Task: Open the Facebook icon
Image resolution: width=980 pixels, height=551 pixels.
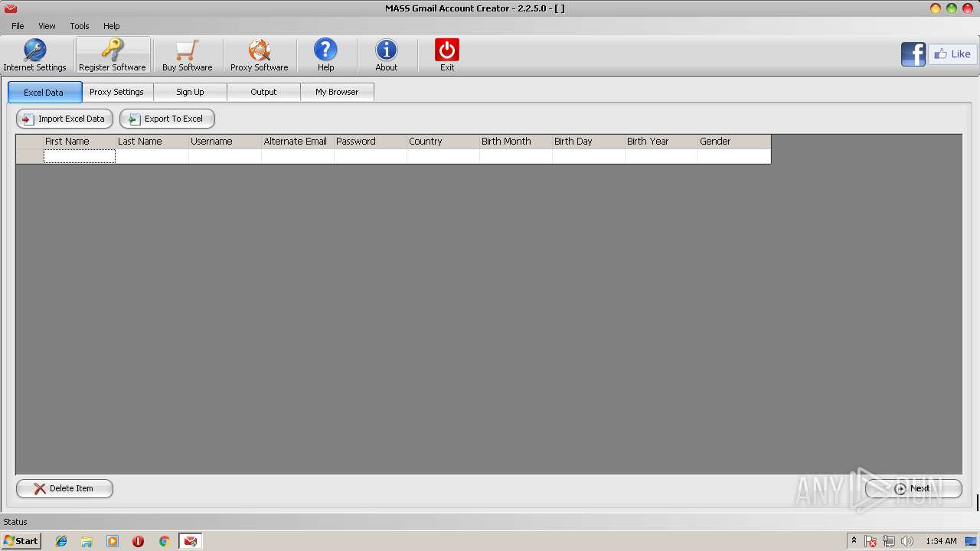Action: [913, 54]
